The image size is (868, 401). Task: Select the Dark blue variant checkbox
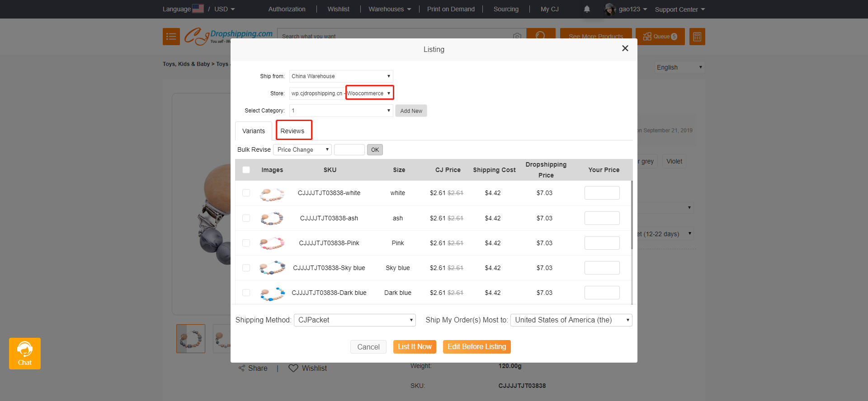point(246,293)
